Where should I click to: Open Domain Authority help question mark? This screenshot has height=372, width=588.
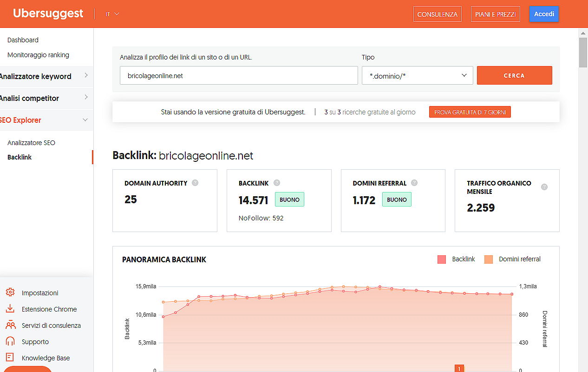pyautogui.click(x=195, y=183)
